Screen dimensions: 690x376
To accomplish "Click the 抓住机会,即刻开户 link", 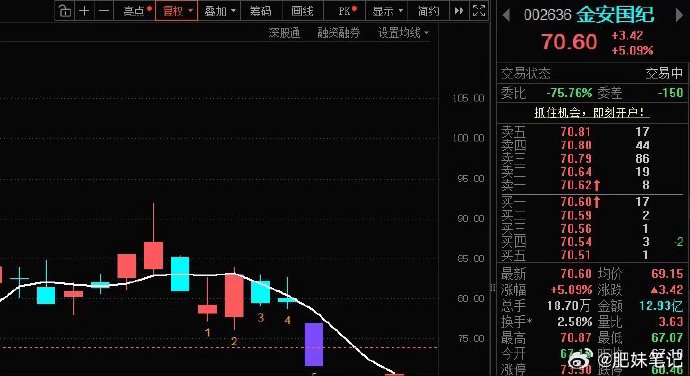I will pyautogui.click(x=591, y=113).
